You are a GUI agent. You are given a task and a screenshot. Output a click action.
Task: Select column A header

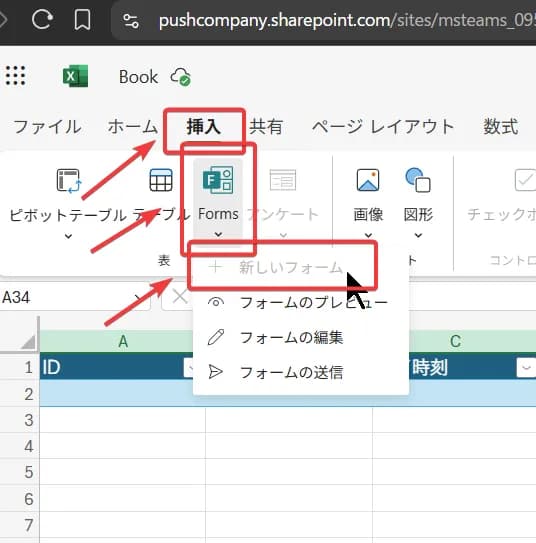click(122, 341)
